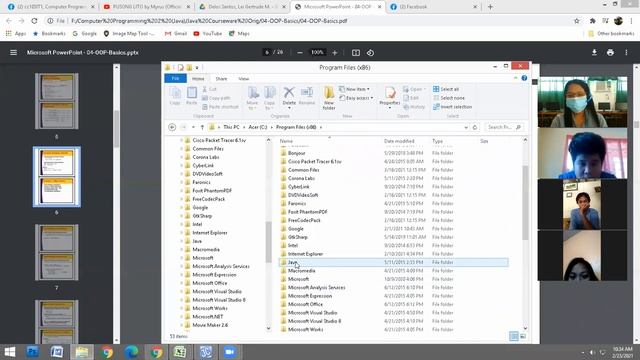The image size is (640, 360).
Task: Refresh the Explorer address bar
Action: click(475, 127)
